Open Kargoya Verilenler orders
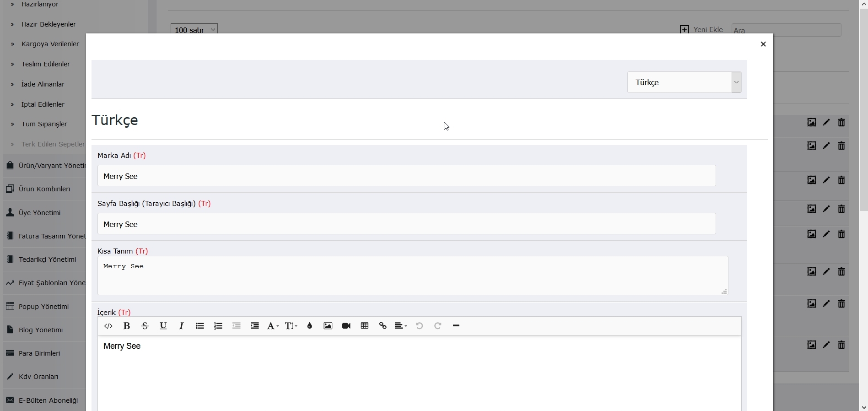Screen dimensions: 868x411 point(50,44)
